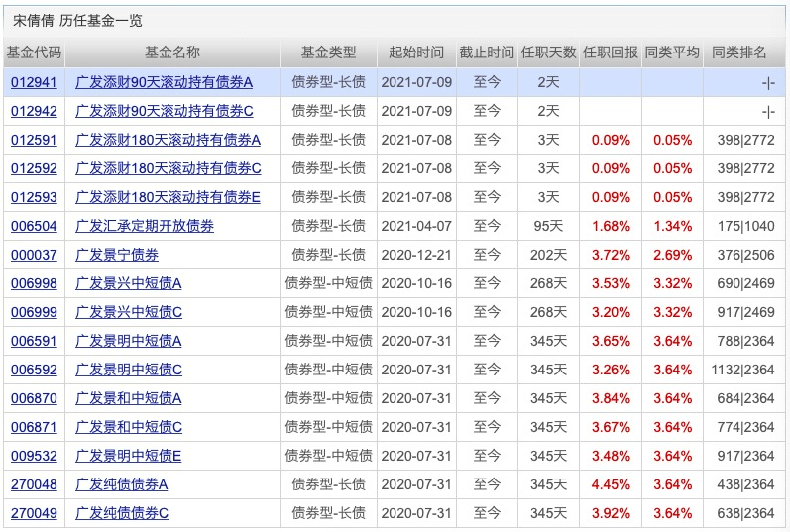Open fund code link 012941
Image resolution: width=790 pixels, height=532 pixels.
34,82
